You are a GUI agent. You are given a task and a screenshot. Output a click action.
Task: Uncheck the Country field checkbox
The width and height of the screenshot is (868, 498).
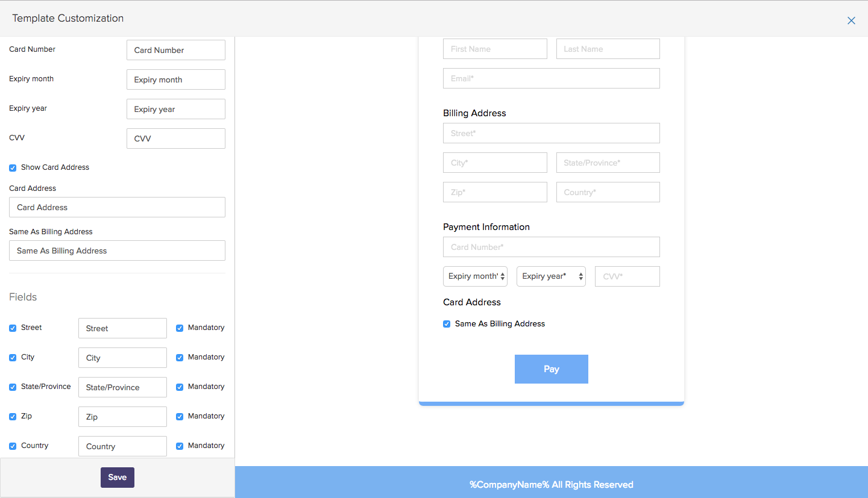[12, 445]
